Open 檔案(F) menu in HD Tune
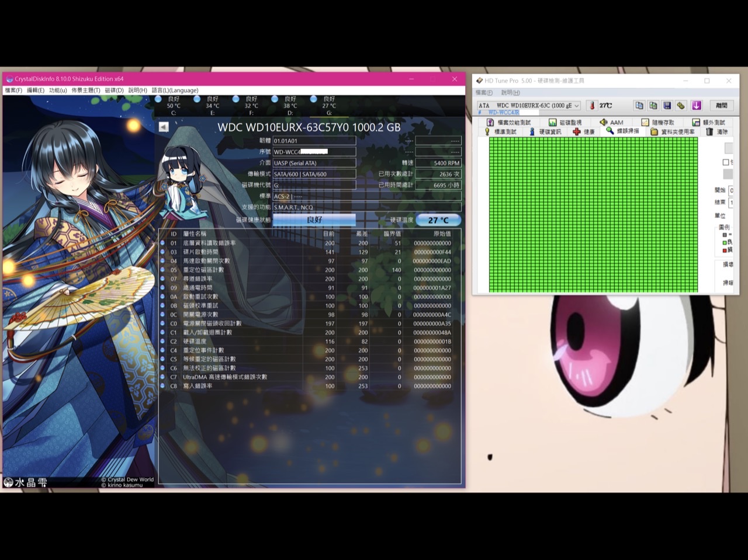Screen dimensions: 748x560 tap(484, 93)
